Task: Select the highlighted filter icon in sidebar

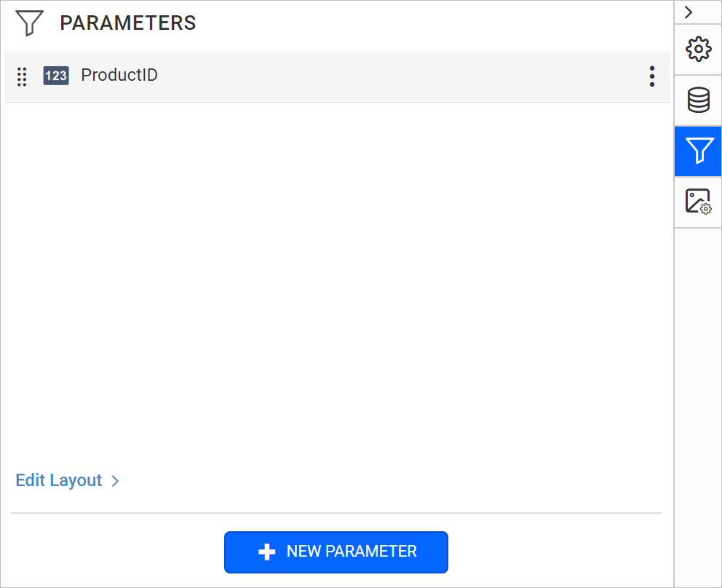Action: pyautogui.click(x=698, y=151)
